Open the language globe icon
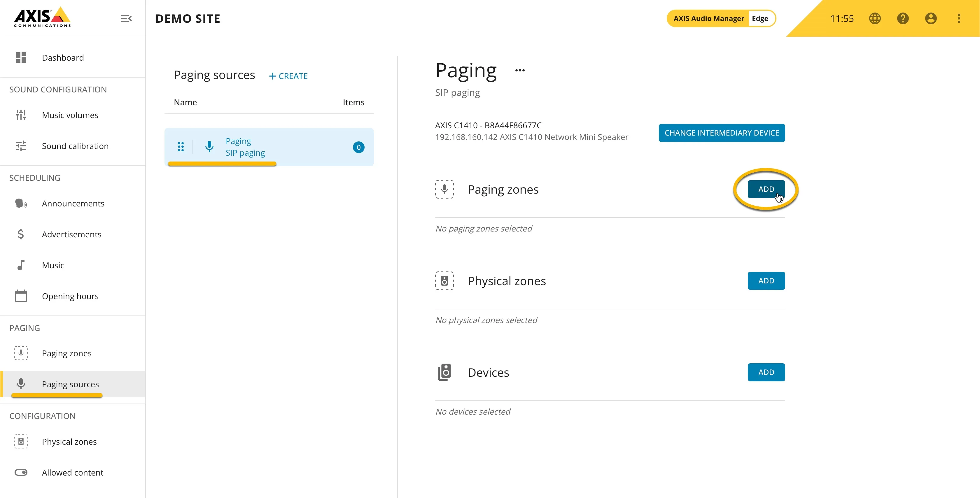 [x=875, y=18]
